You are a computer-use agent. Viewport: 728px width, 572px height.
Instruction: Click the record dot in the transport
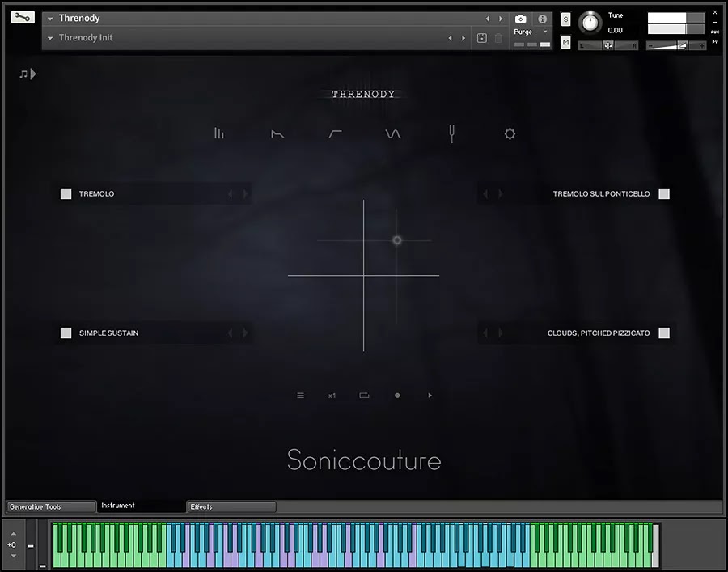pyautogui.click(x=396, y=395)
